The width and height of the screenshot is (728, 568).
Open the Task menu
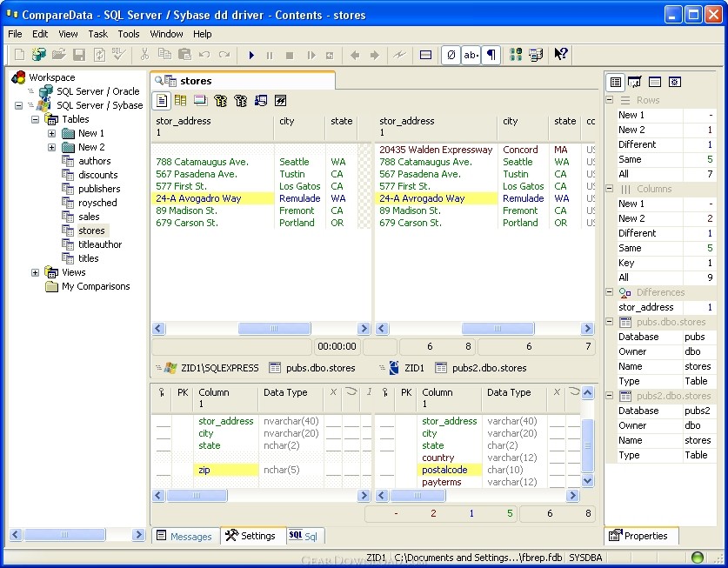click(x=97, y=34)
